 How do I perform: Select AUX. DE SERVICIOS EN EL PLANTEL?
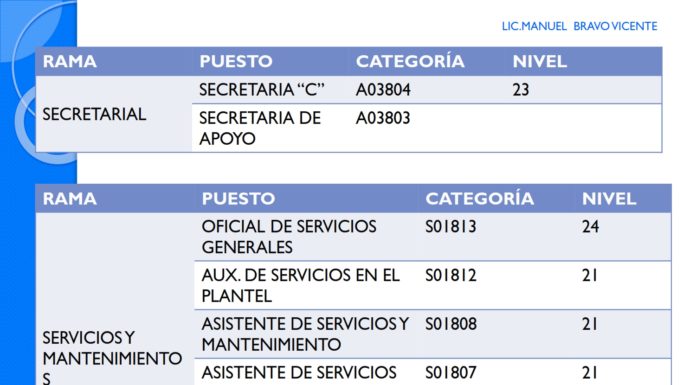point(301,286)
